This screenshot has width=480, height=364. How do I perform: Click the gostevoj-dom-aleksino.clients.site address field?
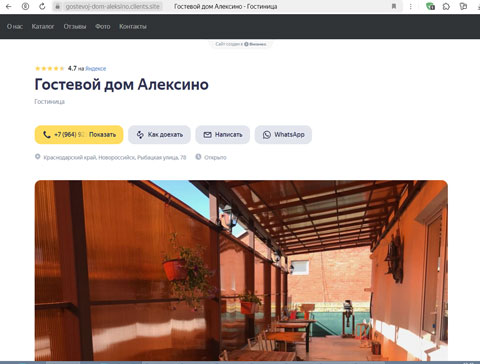(x=112, y=6)
